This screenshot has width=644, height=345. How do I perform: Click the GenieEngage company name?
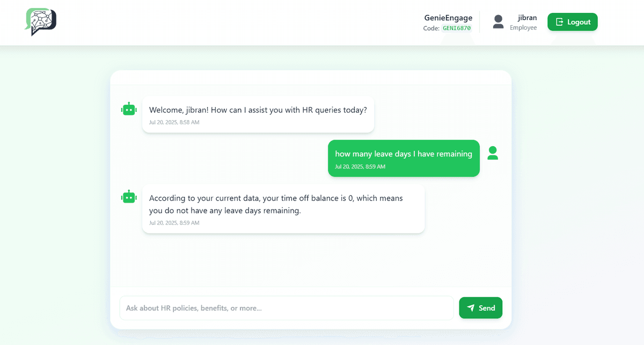pyautogui.click(x=448, y=18)
